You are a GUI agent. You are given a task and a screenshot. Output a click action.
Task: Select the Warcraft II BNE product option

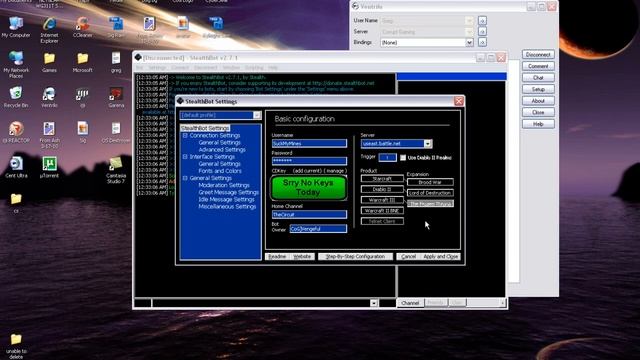tap(382, 211)
